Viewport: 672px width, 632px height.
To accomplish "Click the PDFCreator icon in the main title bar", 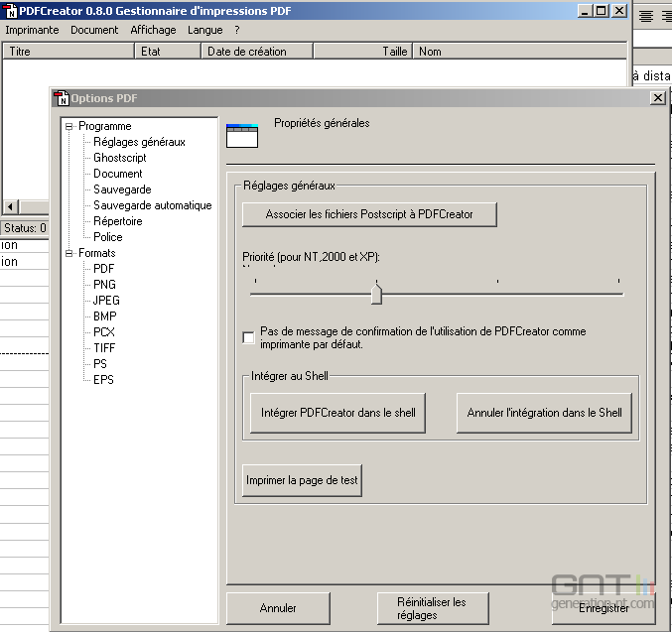I will [9, 10].
